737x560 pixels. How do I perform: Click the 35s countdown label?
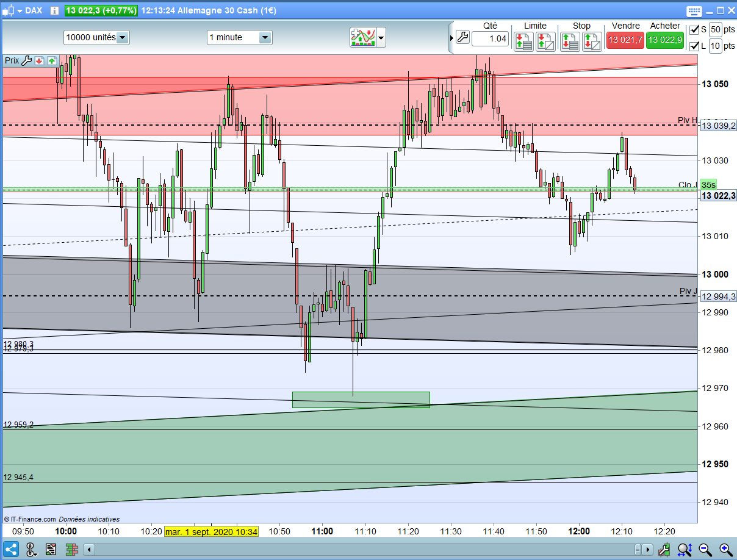pos(708,185)
